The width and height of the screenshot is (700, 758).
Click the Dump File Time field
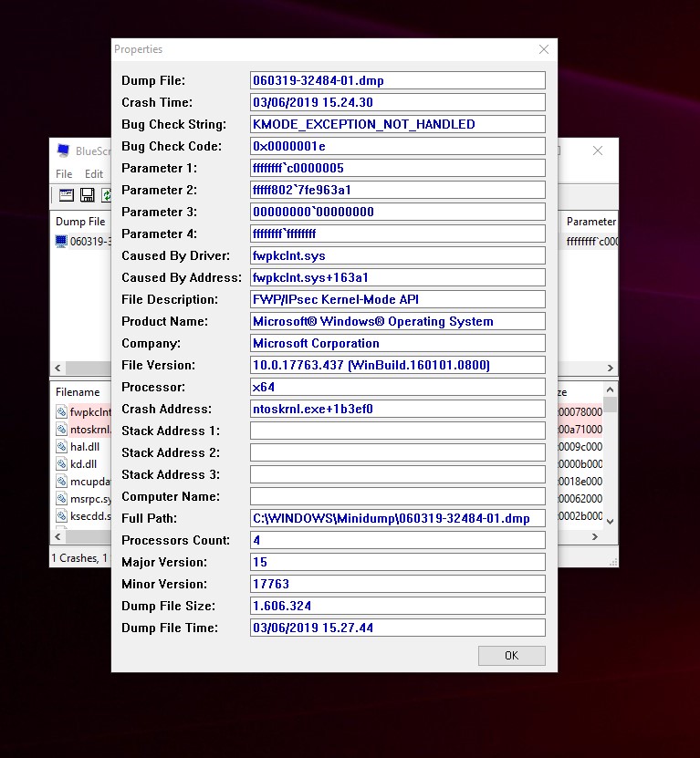[x=398, y=628]
